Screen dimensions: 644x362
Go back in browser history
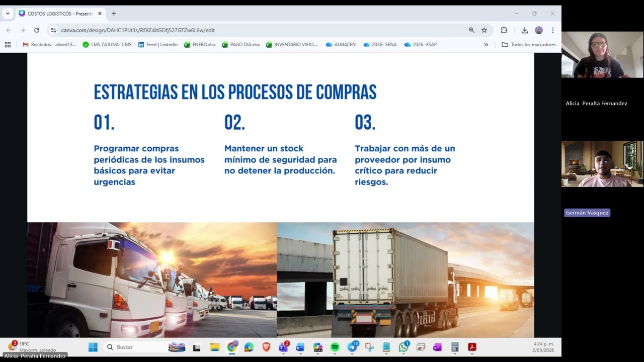pyautogui.click(x=9, y=30)
